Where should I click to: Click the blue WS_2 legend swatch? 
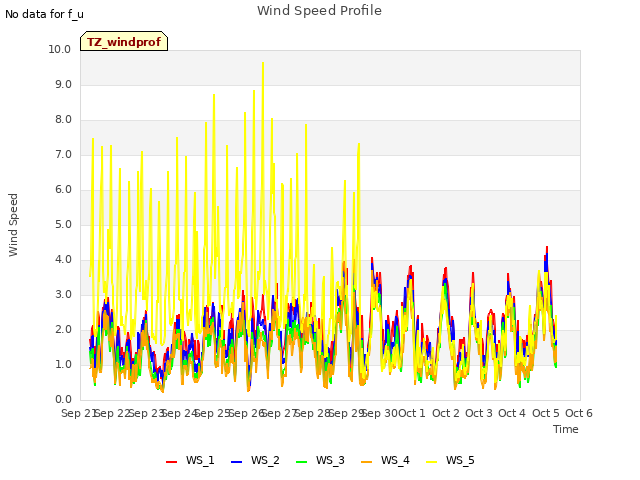(x=236, y=462)
